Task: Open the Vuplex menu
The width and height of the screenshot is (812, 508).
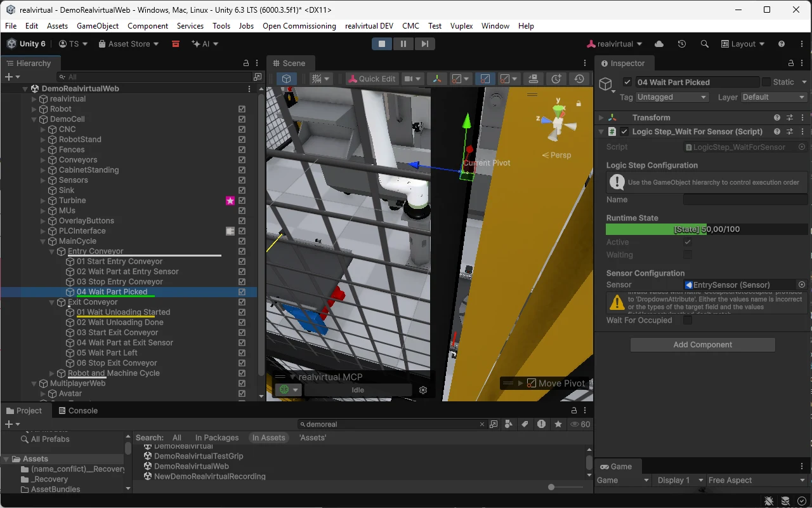Action: tap(461, 26)
